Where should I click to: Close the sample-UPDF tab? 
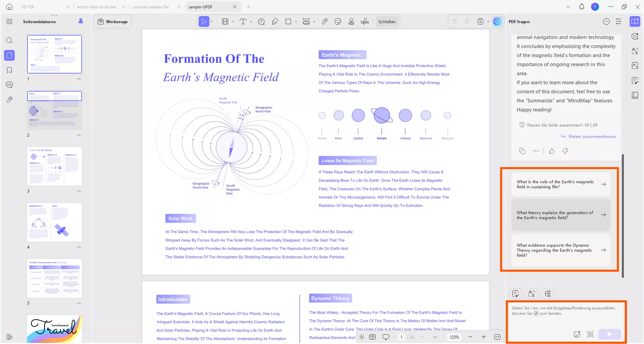[235, 7]
